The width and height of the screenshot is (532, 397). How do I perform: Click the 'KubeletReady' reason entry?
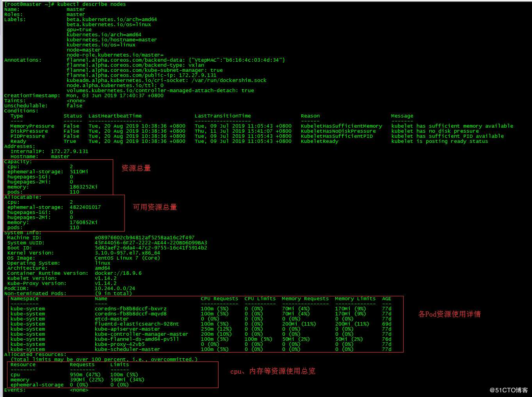(320, 141)
